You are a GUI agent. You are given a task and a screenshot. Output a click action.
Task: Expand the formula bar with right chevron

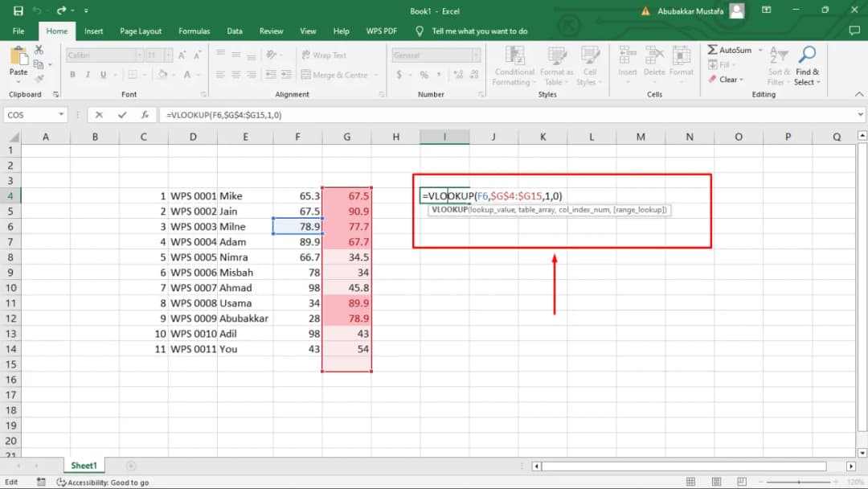point(861,115)
